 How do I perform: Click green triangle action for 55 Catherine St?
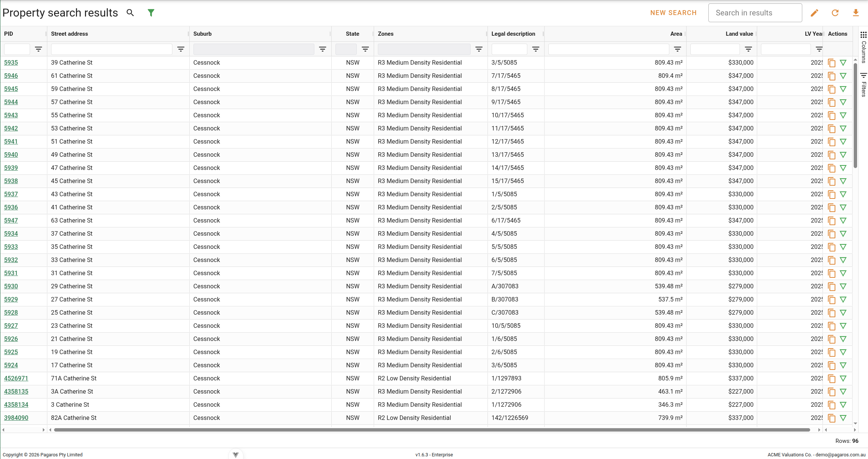843,115
